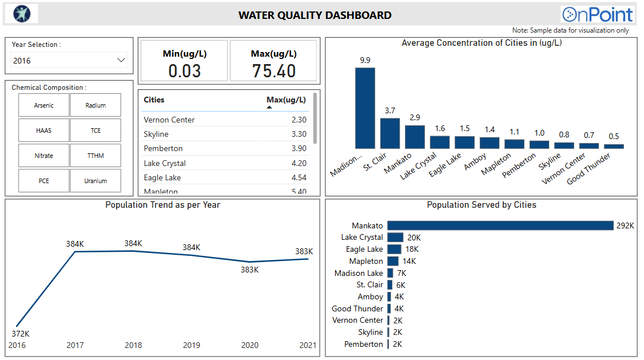Click the Pemberton bar labeled 1.0
The image size is (644, 360).
coord(539,145)
